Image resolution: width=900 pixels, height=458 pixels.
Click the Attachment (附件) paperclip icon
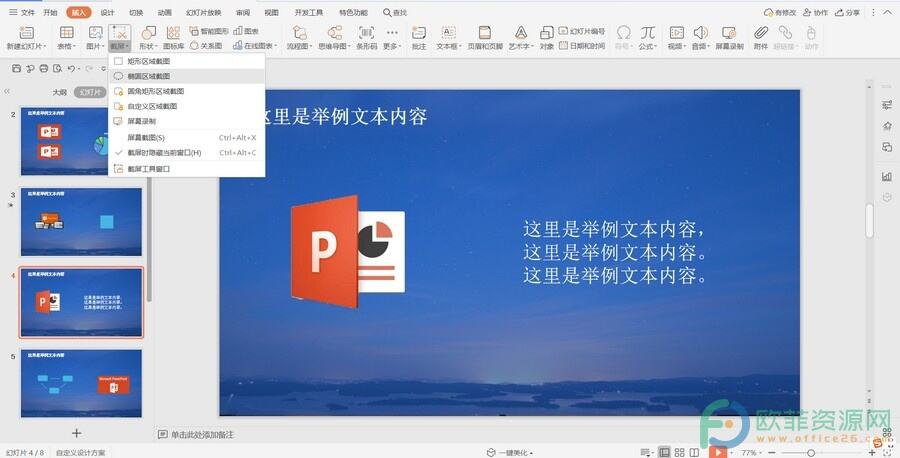tap(761, 33)
